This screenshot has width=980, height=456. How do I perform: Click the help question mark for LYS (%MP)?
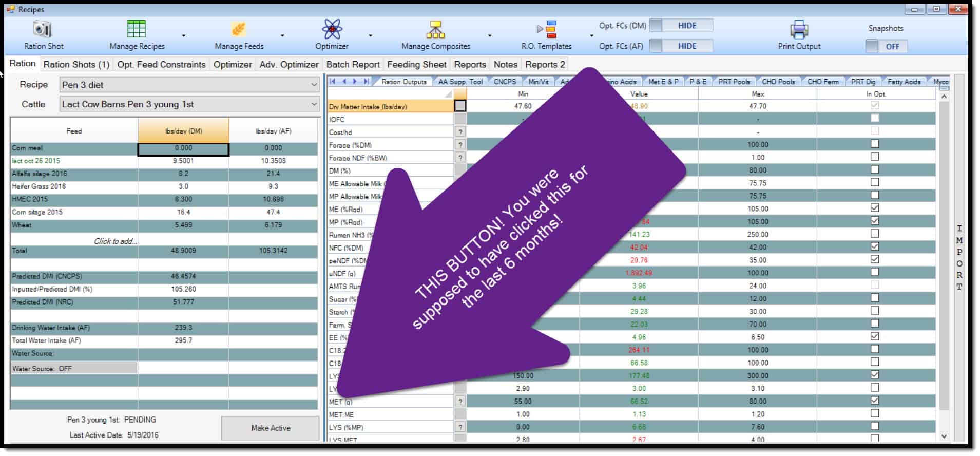click(460, 427)
